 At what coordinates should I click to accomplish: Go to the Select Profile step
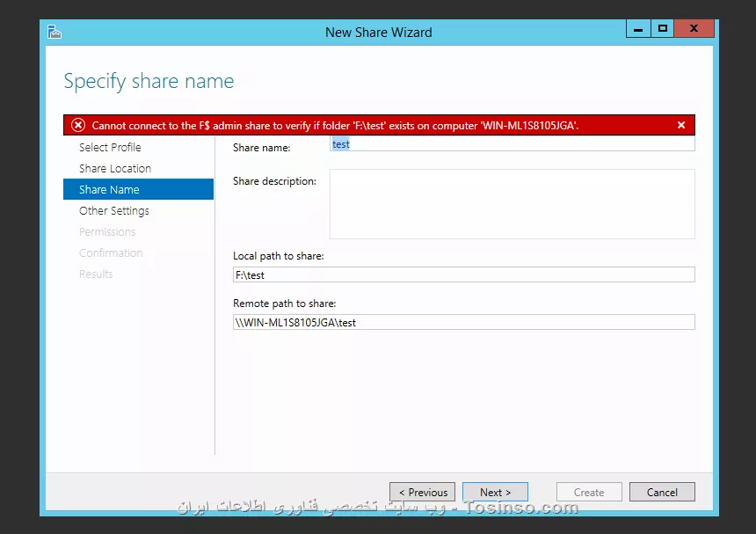[x=110, y=147]
